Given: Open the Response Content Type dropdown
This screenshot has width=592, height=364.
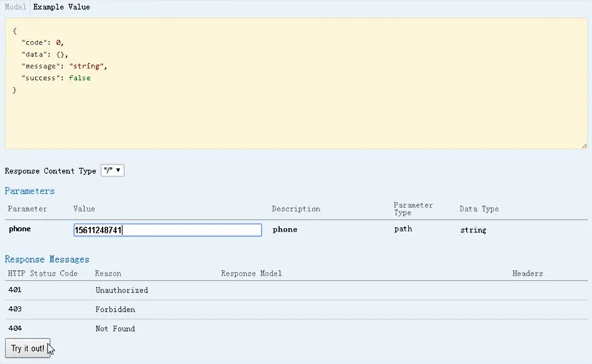Looking at the screenshot, I should click(112, 170).
